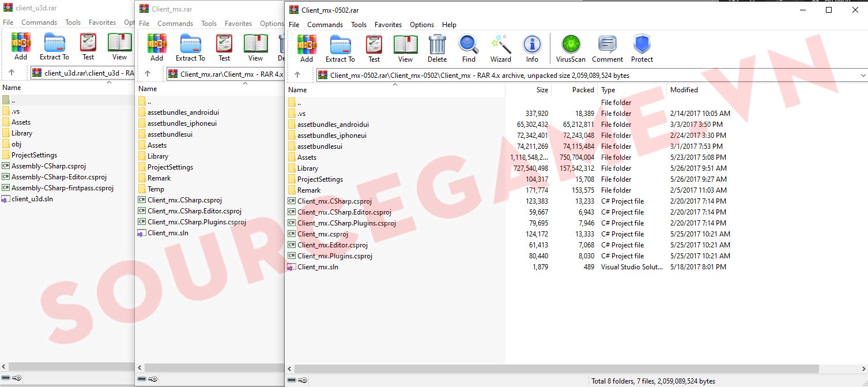Click Add icon in Client_mx.rar window
868x387 pixels.
[157, 47]
